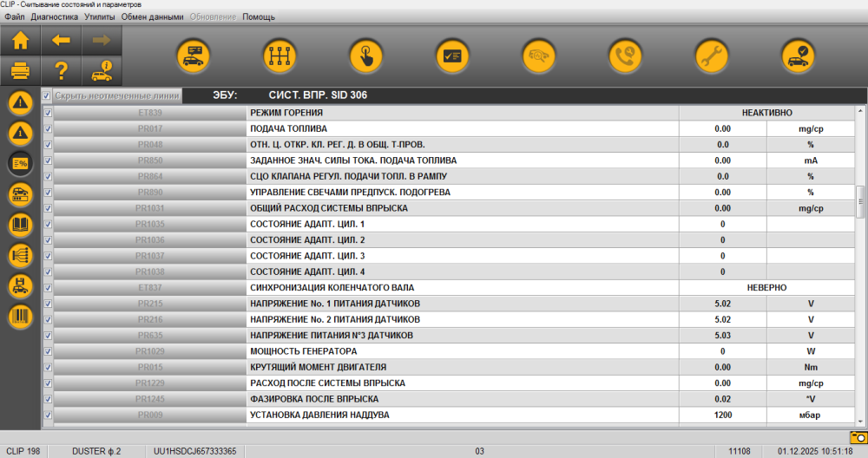Toggle the 'Скрыть неотмеченные линии' checkbox
Viewport: 868px width, 458px height.
click(x=47, y=96)
